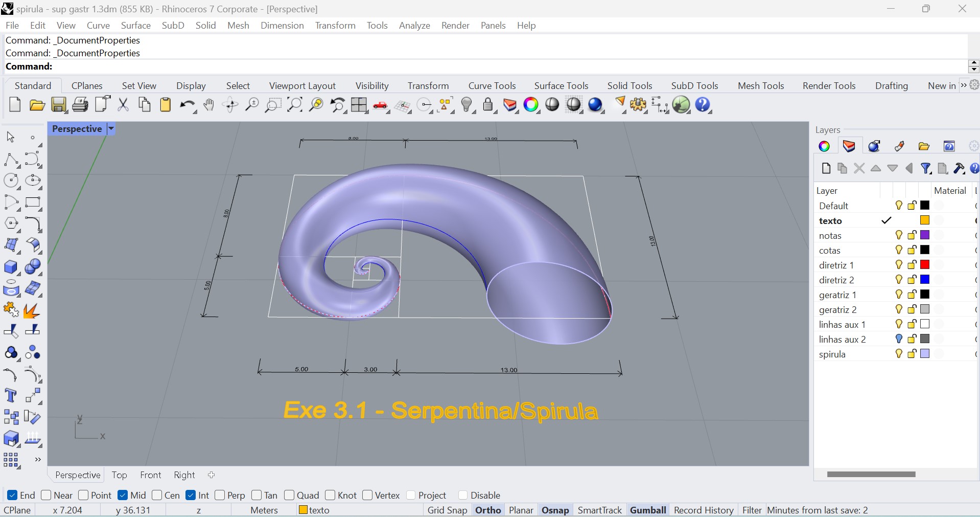Save the document with the floppy icon
Image resolution: width=980 pixels, height=517 pixels.
59,105
